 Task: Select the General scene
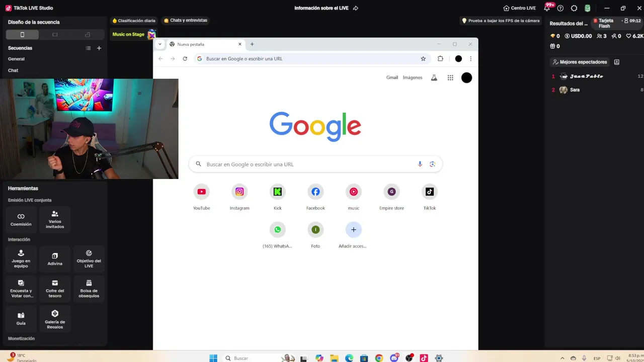point(16,59)
